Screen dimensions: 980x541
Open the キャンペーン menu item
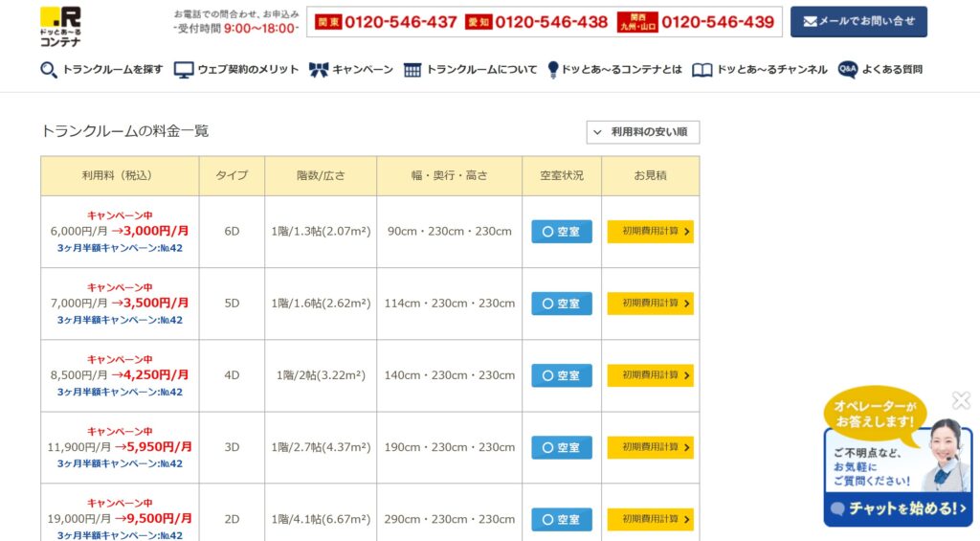click(363, 70)
